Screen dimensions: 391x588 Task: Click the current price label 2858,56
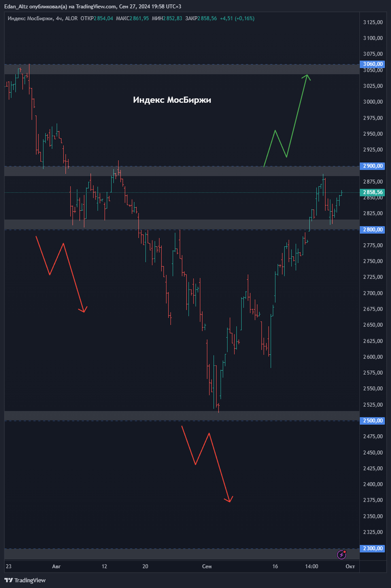[372, 193]
